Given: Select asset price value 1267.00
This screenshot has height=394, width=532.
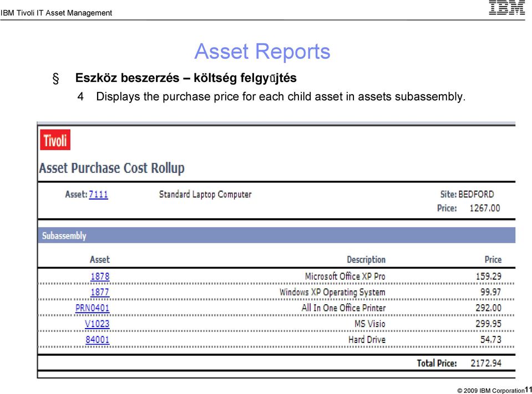Looking at the screenshot, I should (485, 208).
